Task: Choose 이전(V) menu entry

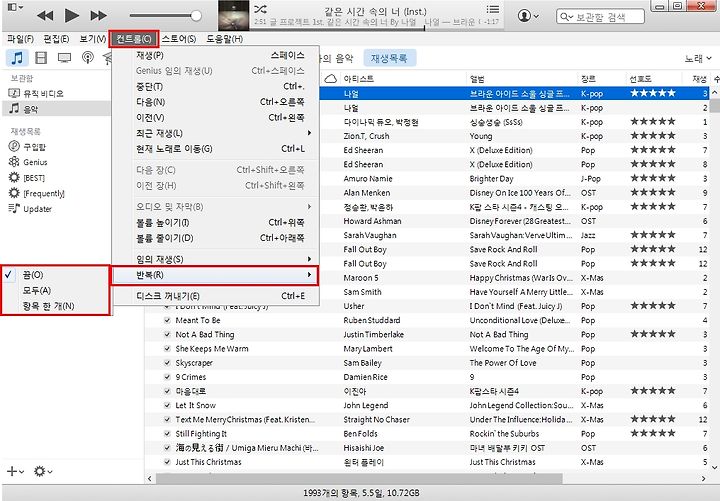Action: coord(215,118)
